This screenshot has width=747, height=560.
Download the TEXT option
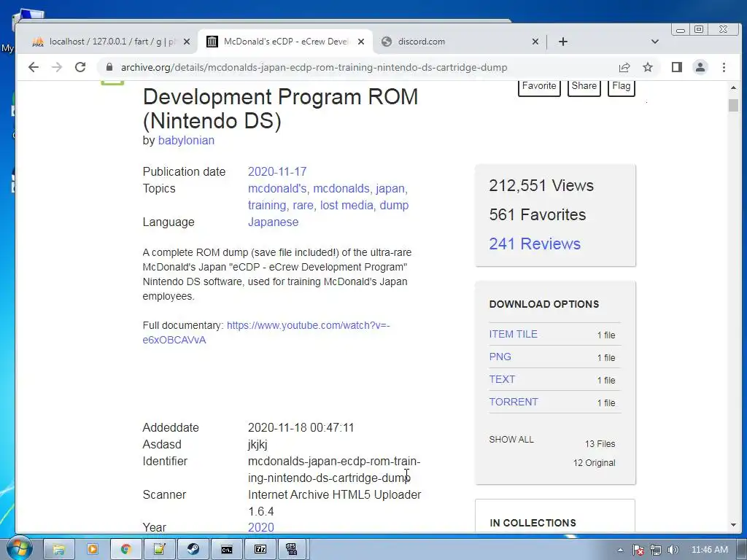click(502, 379)
